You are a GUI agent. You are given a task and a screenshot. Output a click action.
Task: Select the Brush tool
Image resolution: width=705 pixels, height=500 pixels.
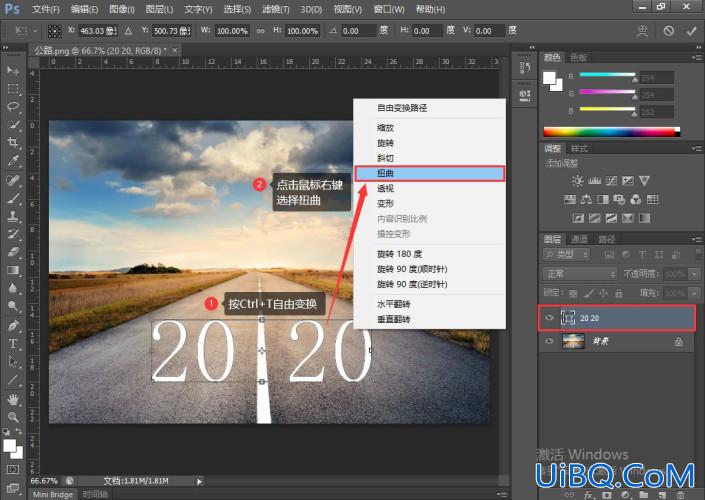click(13, 198)
